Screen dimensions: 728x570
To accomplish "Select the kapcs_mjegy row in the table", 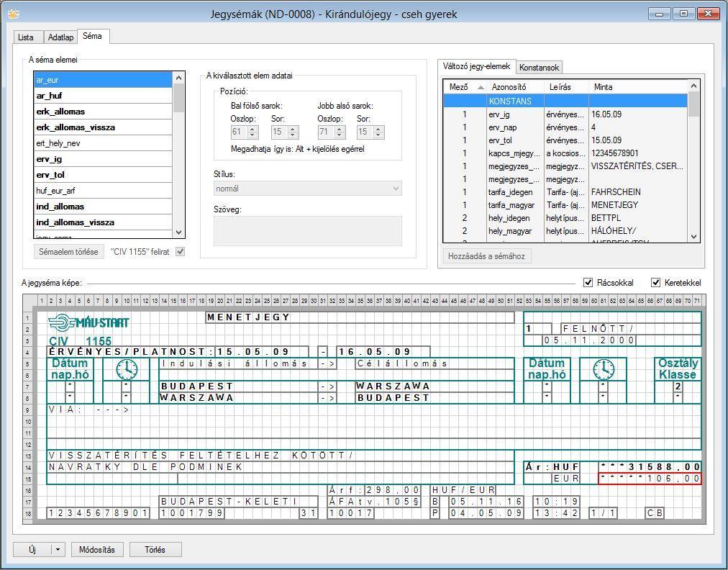I will (565, 153).
